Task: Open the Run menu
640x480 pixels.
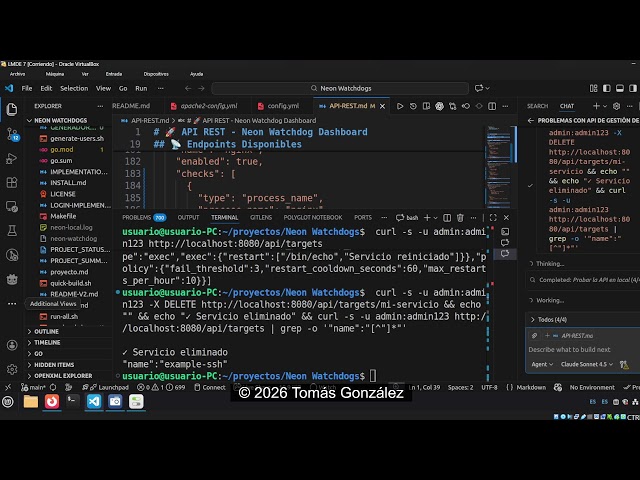Action: (x=141, y=89)
